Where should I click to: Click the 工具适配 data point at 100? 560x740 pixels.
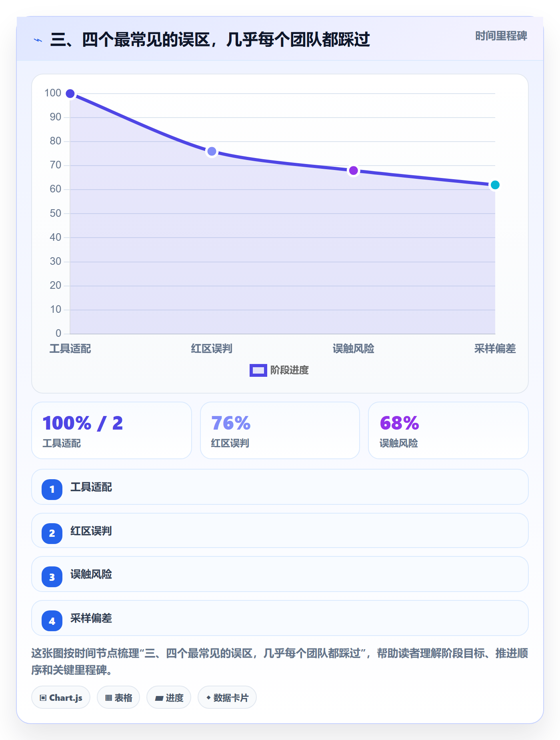pyautogui.click(x=70, y=94)
